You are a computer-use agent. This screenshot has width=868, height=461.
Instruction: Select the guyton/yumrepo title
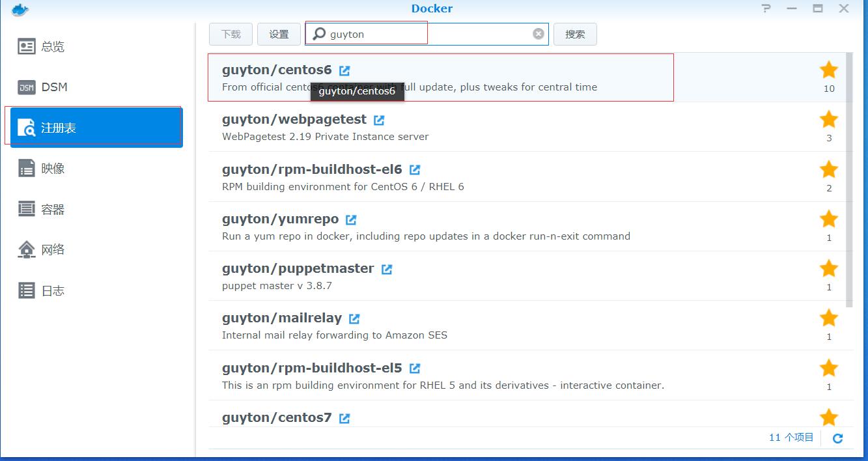click(280, 219)
